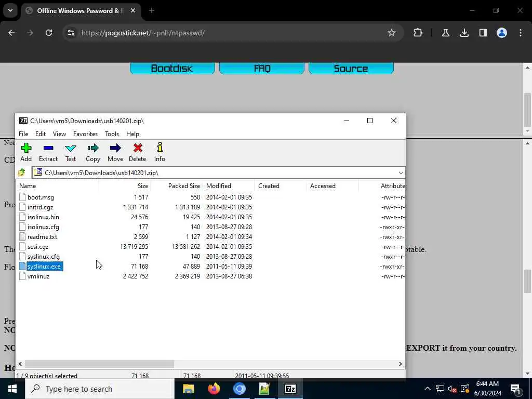Click the Type here to search box
The width and height of the screenshot is (532, 399).
(99, 389)
